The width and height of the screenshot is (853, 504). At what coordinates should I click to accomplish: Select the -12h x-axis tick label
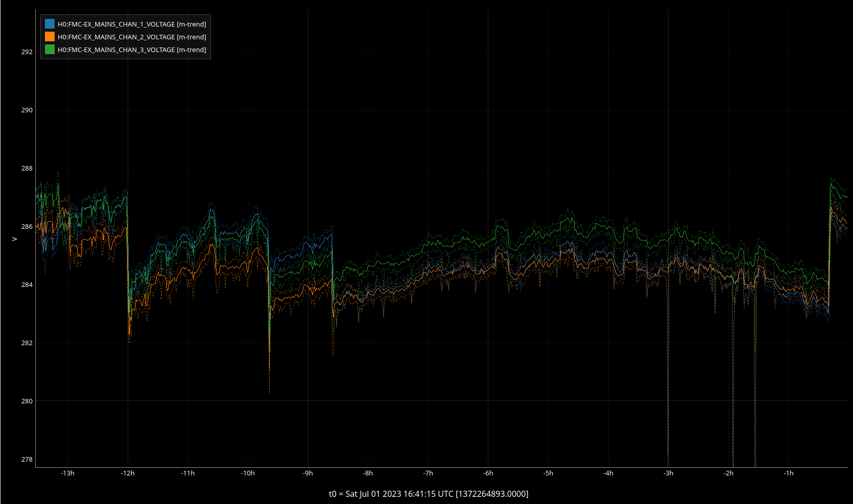coord(128,473)
